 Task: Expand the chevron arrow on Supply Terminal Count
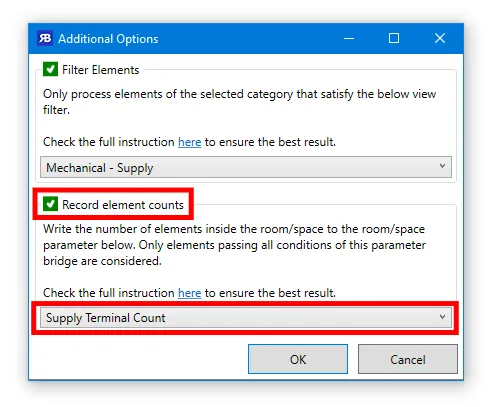tap(442, 317)
